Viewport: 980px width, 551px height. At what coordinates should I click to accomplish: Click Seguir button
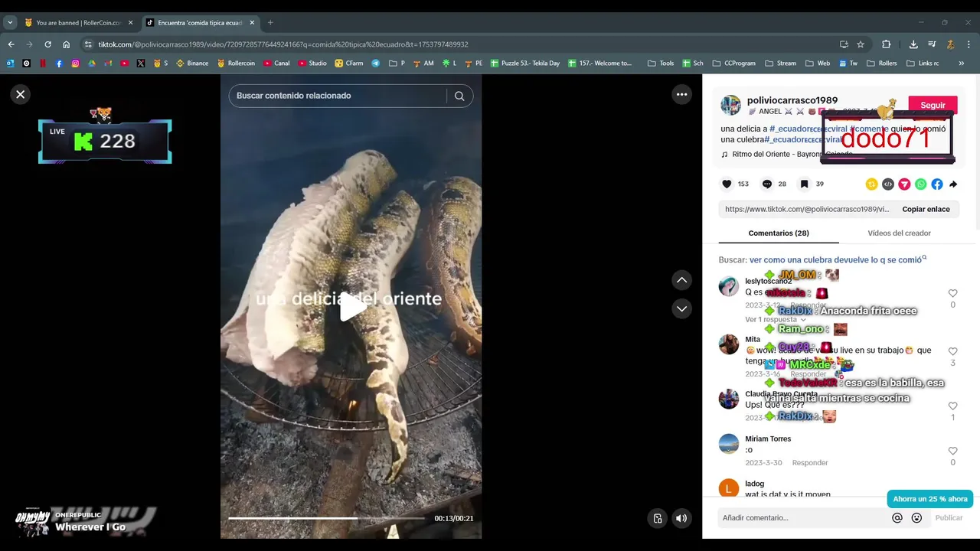(x=933, y=105)
